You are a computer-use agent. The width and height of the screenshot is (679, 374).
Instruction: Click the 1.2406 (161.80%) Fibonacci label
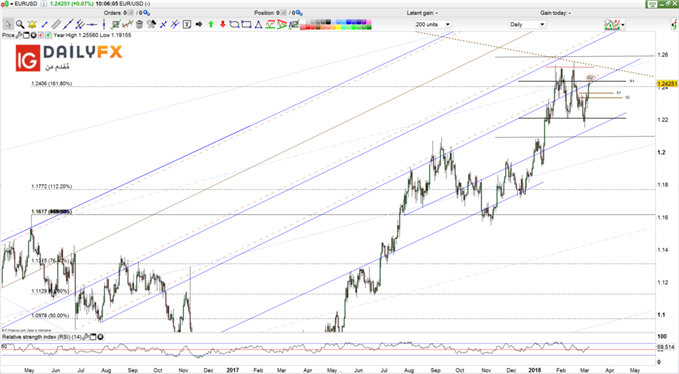click(x=52, y=84)
